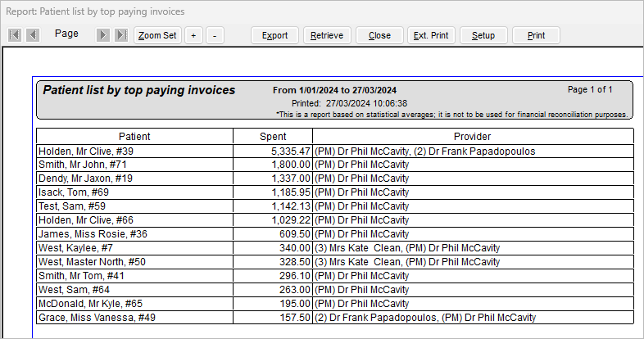Select patient Isack, Tom, #69
644x339 pixels.
click(74, 192)
